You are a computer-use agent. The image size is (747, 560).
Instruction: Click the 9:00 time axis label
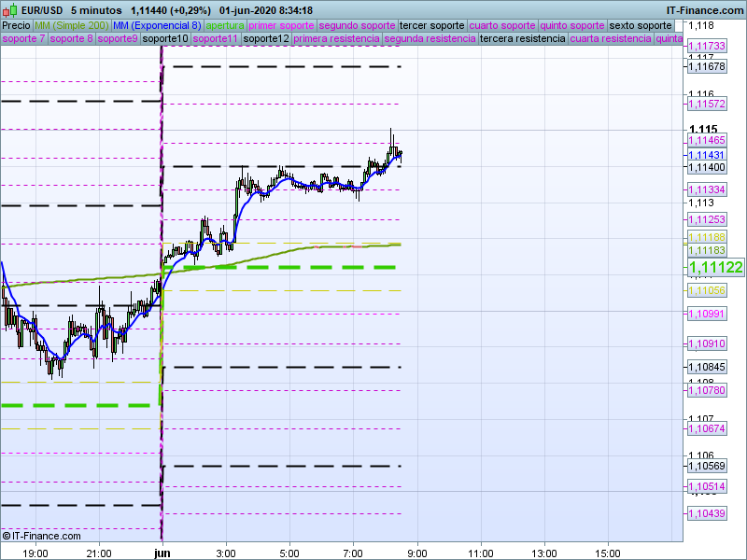tap(417, 553)
